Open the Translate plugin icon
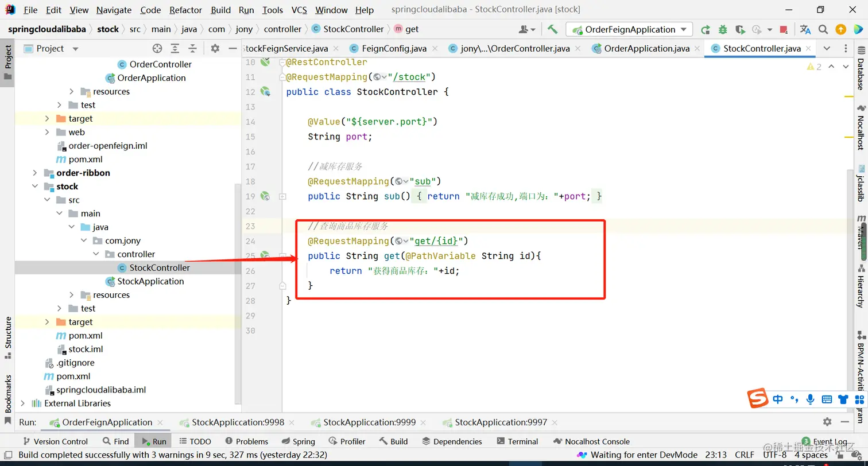868x466 pixels. 805,29
